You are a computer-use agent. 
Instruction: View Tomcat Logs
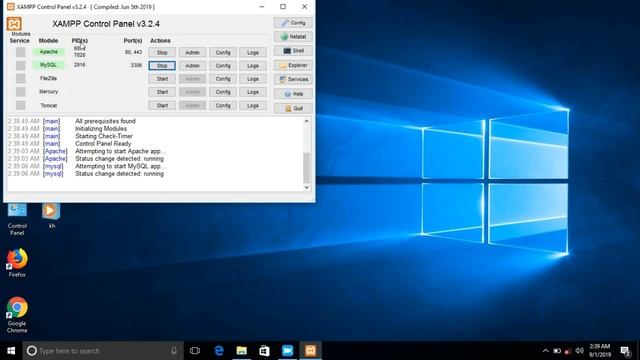(253, 105)
